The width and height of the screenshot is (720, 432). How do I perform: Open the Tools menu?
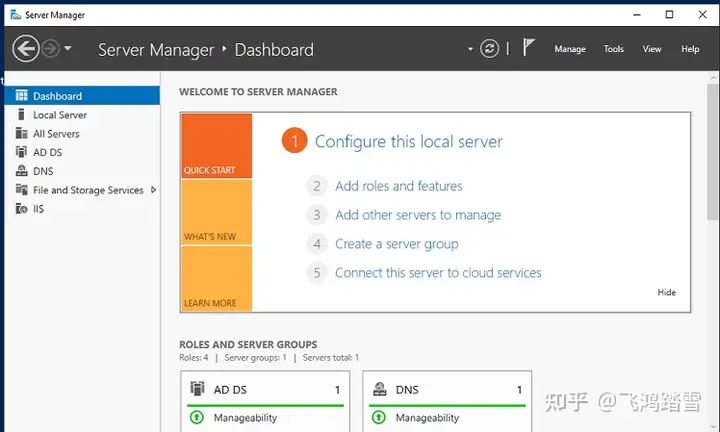[613, 49]
